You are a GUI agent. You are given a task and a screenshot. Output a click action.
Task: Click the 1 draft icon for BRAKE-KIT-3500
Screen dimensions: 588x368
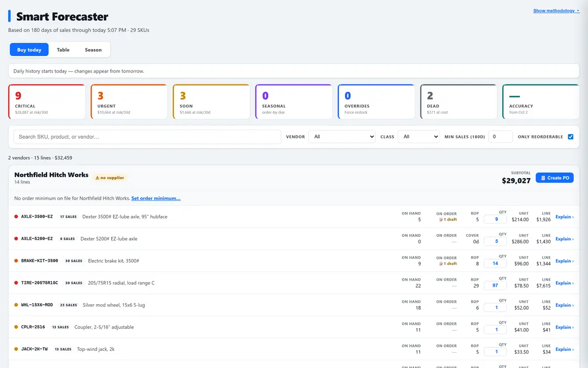click(447, 264)
